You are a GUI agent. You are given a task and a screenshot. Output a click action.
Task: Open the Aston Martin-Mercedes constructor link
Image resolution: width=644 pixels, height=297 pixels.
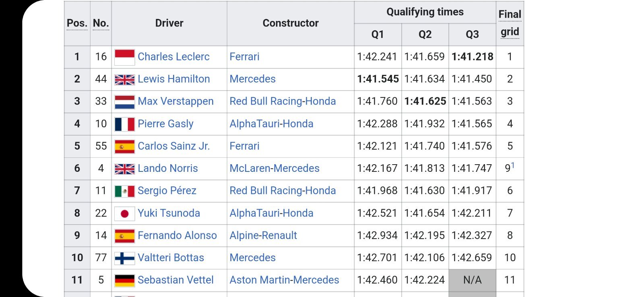pyautogui.click(x=284, y=280)
